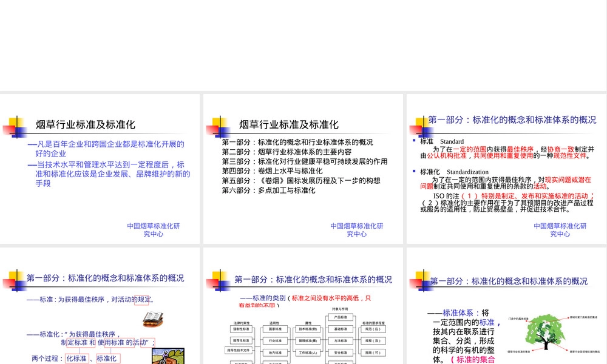Select line 第三部分：标准化对行业健康平稳可持续发展的作用
The image size is (607, 364).
click(x=305, y=162)
